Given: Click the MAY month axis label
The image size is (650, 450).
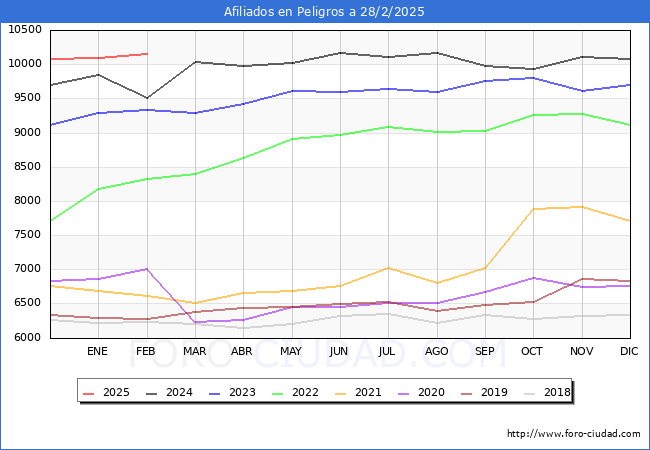Looking at the screenshot, I should (x=291, y=351).
